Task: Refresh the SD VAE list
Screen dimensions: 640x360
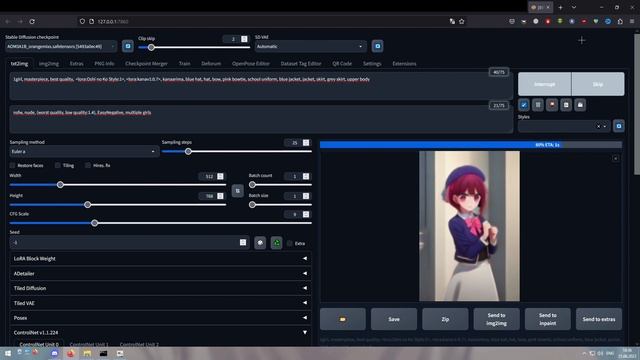Action: coord(378,46)
